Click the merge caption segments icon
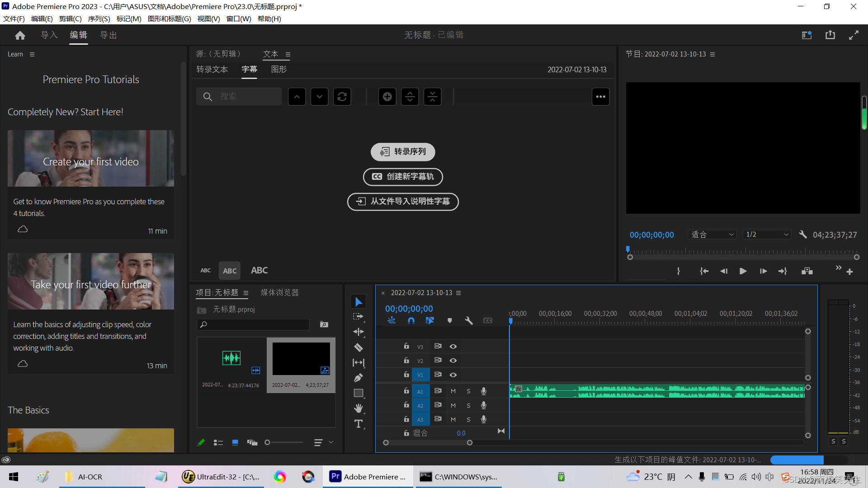Screen dimensions: 868x488 433,97
